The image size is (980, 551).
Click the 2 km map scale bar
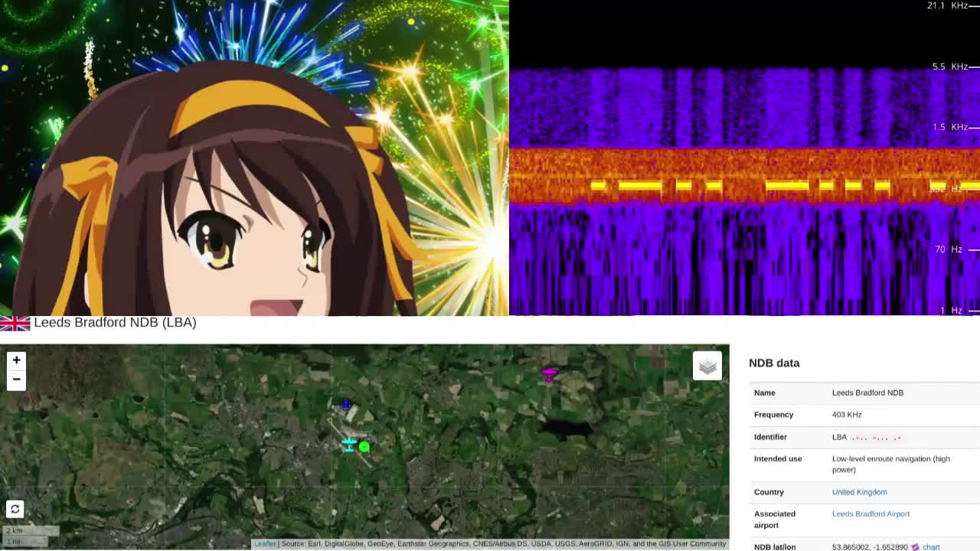(30, 530)
